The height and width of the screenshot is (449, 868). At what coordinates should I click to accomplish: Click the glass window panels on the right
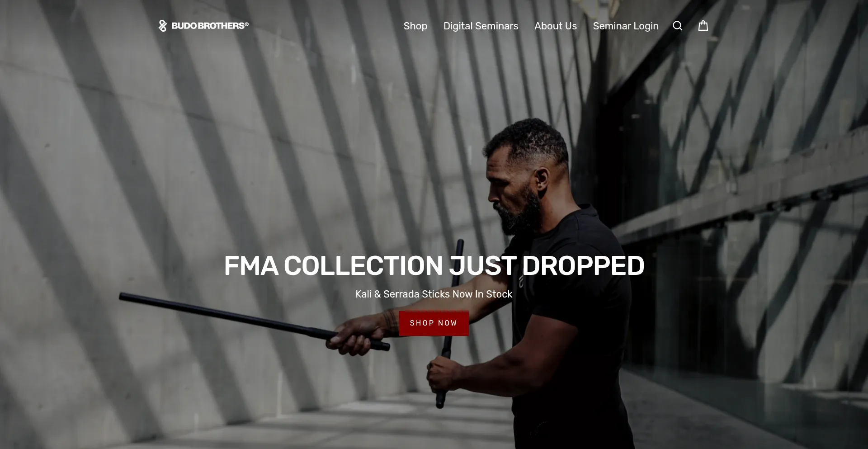746,294
